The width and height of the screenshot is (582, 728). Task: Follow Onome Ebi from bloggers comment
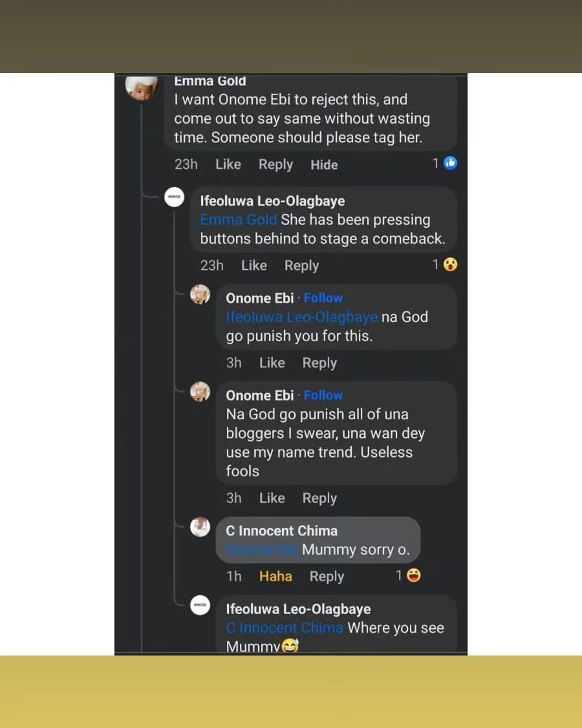[323, 395]
